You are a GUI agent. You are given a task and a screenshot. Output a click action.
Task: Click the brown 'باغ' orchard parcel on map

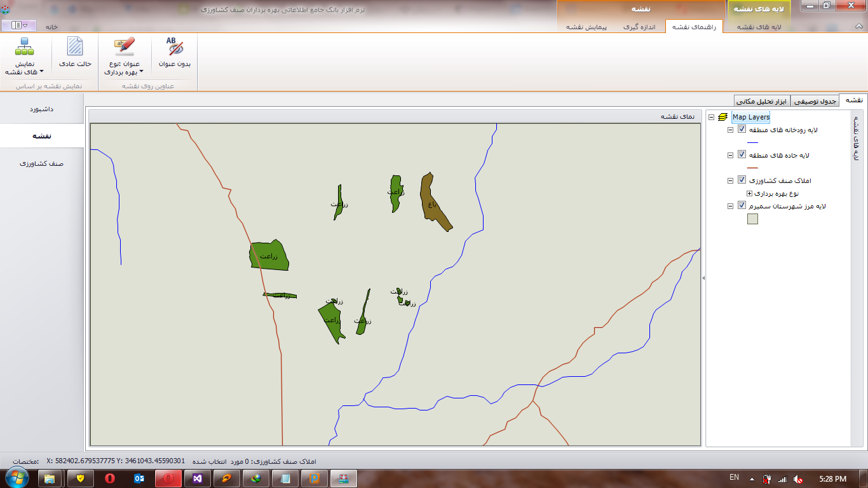point(435,202)
